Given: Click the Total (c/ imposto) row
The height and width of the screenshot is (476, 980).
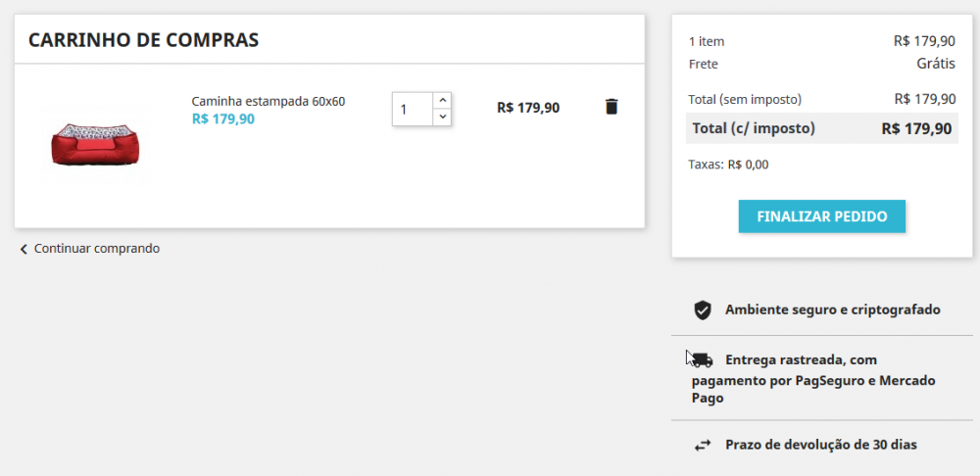Looking at the screenshot, I should [x=822, y=128].
